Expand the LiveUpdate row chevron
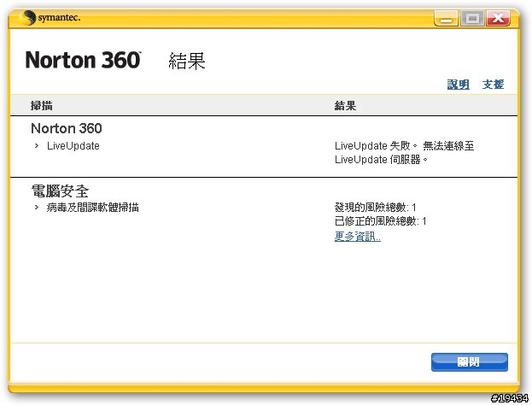 coord(37,145)
